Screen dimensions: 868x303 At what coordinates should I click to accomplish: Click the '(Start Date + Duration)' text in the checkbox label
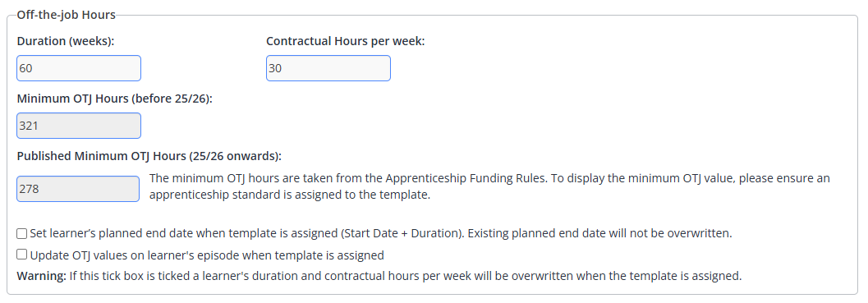(402, 234)
